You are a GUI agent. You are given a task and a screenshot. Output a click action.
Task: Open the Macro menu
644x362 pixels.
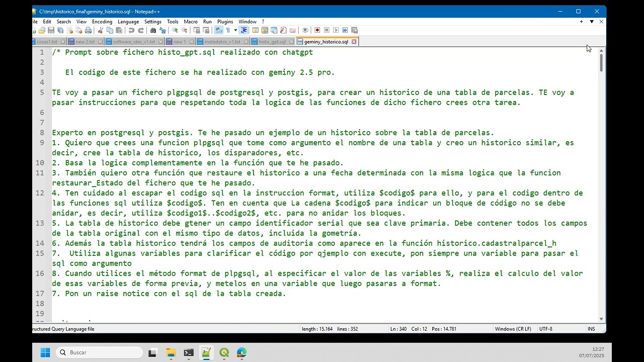(191, 22)
